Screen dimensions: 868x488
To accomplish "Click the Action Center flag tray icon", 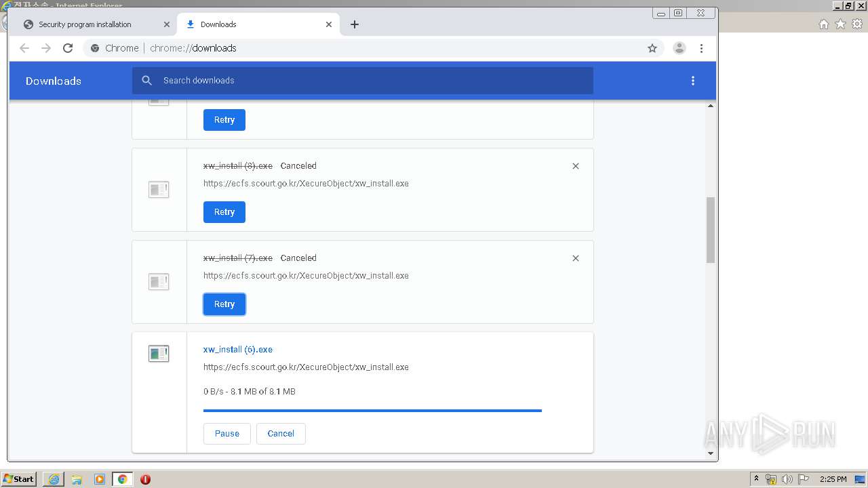I will [804, 479].
